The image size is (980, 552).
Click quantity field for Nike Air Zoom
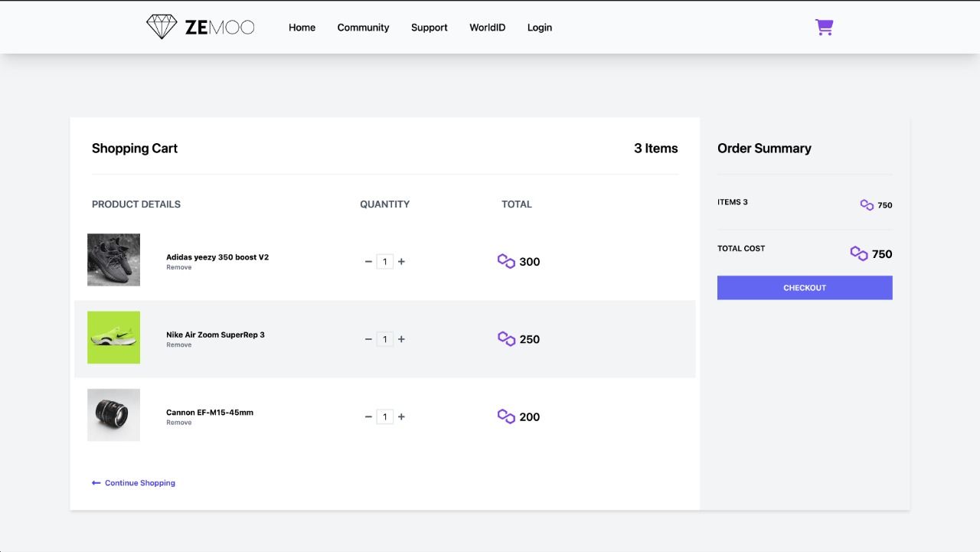tap(385, 339)
